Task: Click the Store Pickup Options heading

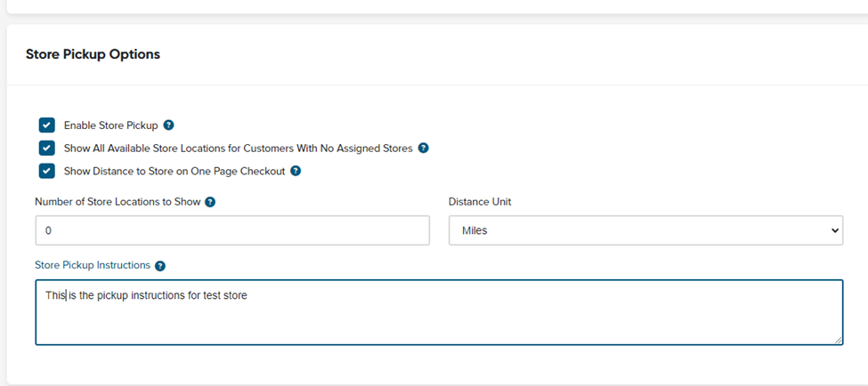Action: tap(93, 54)
